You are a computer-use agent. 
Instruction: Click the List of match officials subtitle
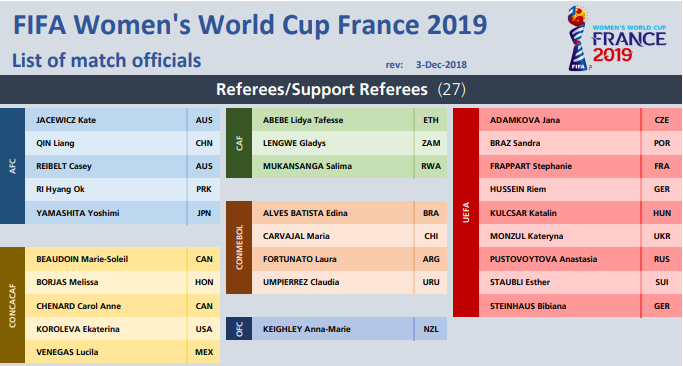(x=107, y=61)
